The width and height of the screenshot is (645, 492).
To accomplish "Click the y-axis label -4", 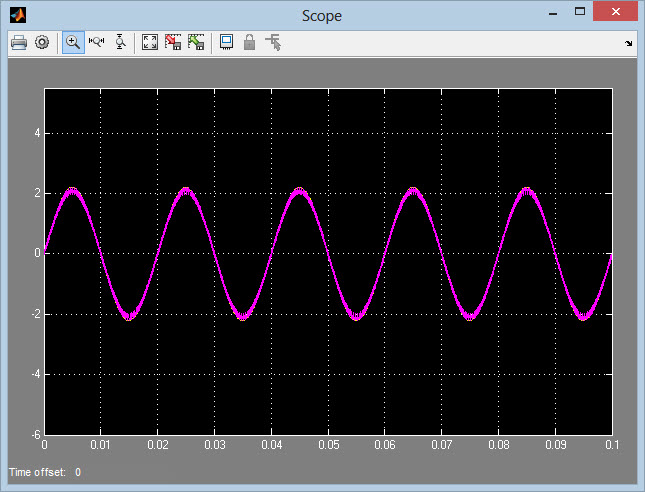I will [36, 375].
